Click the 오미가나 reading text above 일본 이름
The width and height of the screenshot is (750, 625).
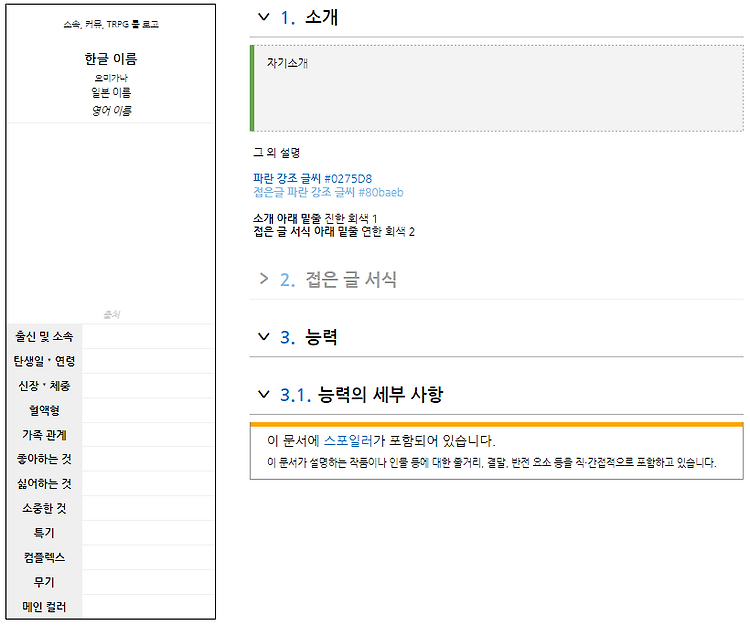[110, 78]
